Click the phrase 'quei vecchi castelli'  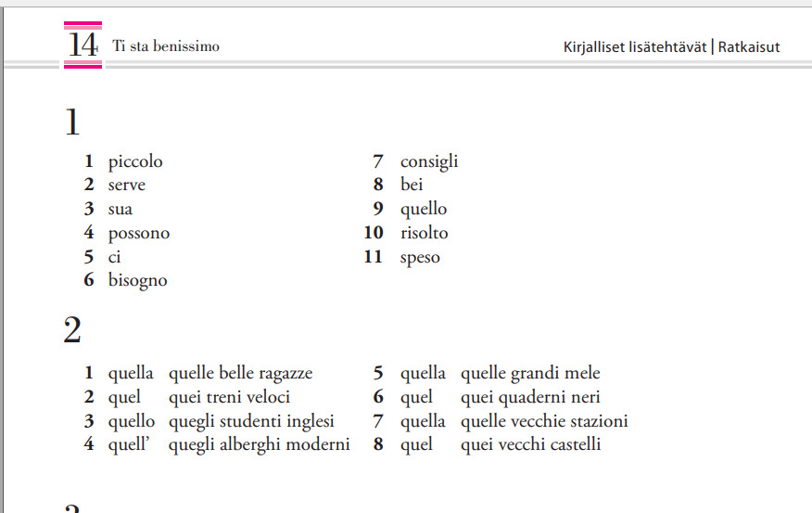coord(531,444)
